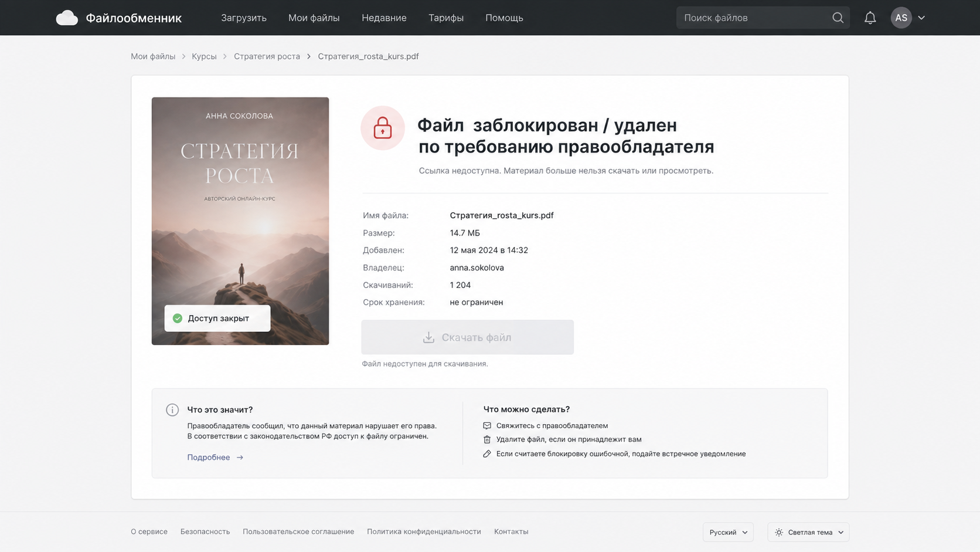Viewport: 980px width, 552px height.
Task: Click the Что это значит? heading
Action: point(220,409)
